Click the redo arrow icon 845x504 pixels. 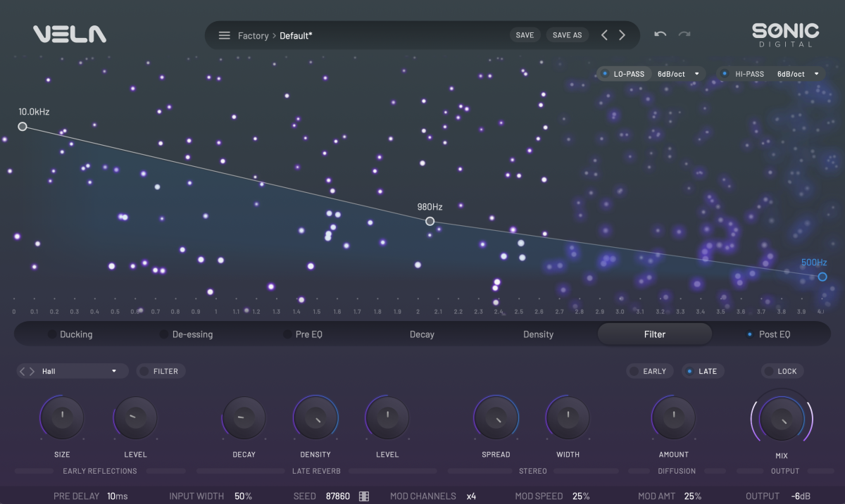[684, 34]
